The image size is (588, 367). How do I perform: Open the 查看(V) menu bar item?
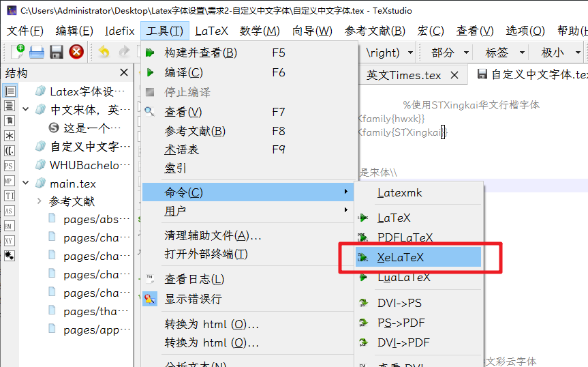(x=475, y=31)
